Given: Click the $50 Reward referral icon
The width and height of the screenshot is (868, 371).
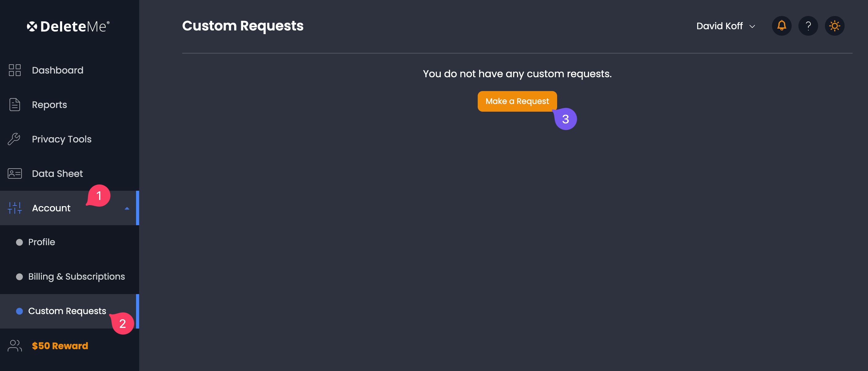Looking at the screenshot, I should [x=14, y=345].
